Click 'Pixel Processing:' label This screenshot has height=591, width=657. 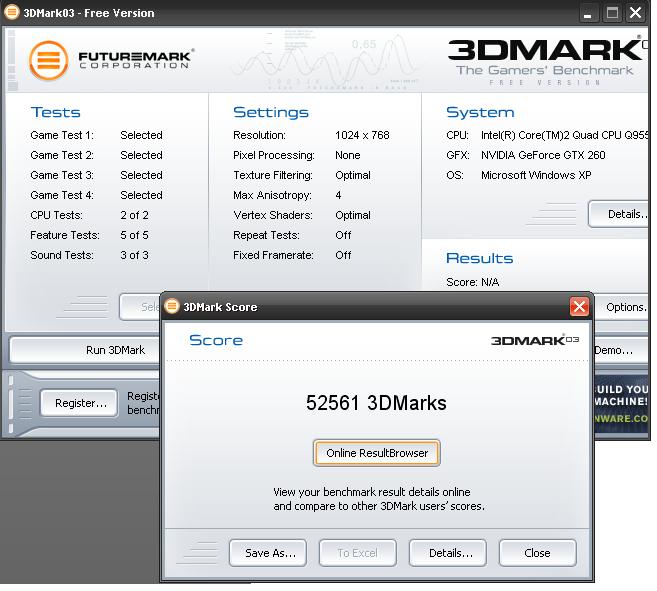[274, 155]
